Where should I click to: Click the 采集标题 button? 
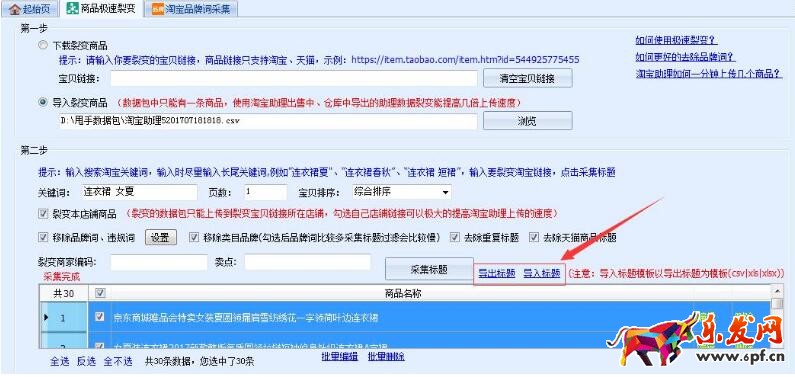(429, 269)
